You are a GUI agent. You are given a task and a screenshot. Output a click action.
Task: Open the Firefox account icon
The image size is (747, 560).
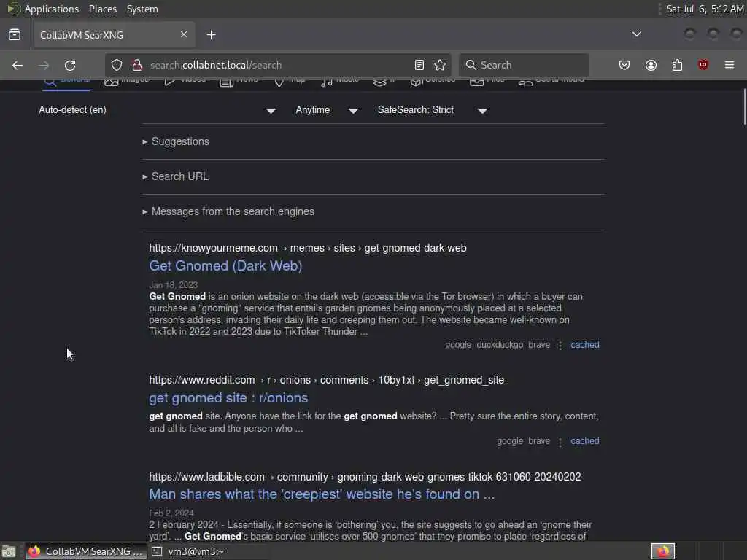click(x=651, y=65)
